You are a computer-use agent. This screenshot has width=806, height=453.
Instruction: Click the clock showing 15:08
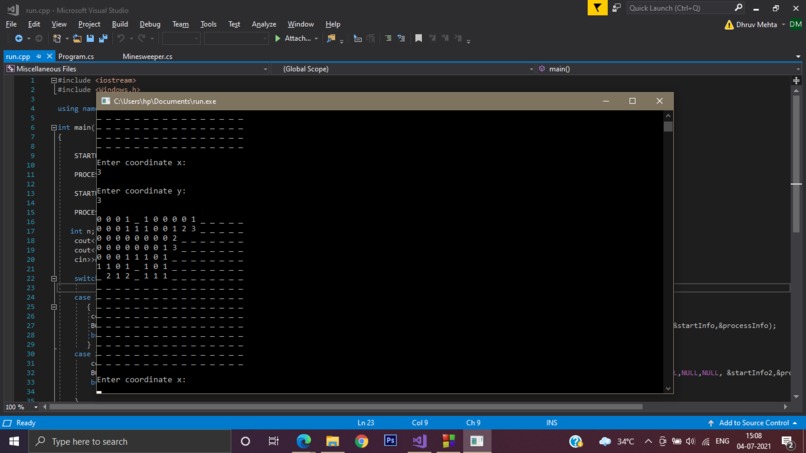(754, 436)
